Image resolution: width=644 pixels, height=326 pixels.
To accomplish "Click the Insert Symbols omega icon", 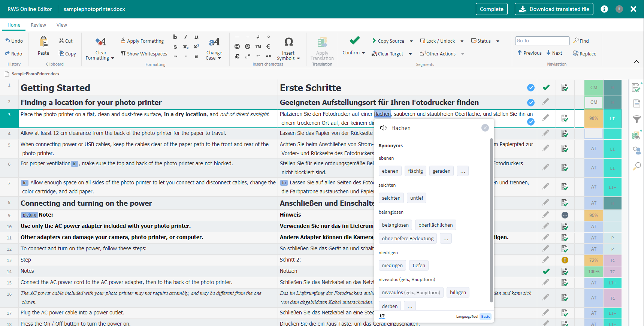I will point(288,42).
